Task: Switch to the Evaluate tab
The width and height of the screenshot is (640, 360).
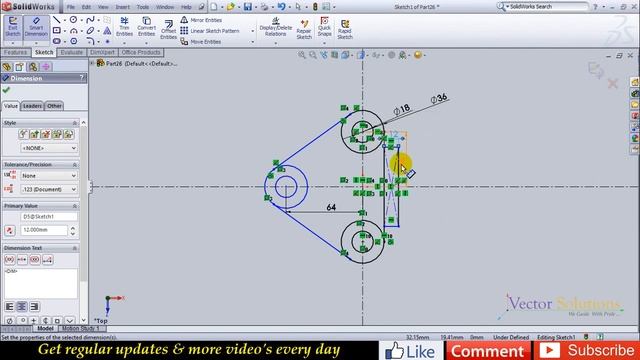Action: [x=71, y=52]
